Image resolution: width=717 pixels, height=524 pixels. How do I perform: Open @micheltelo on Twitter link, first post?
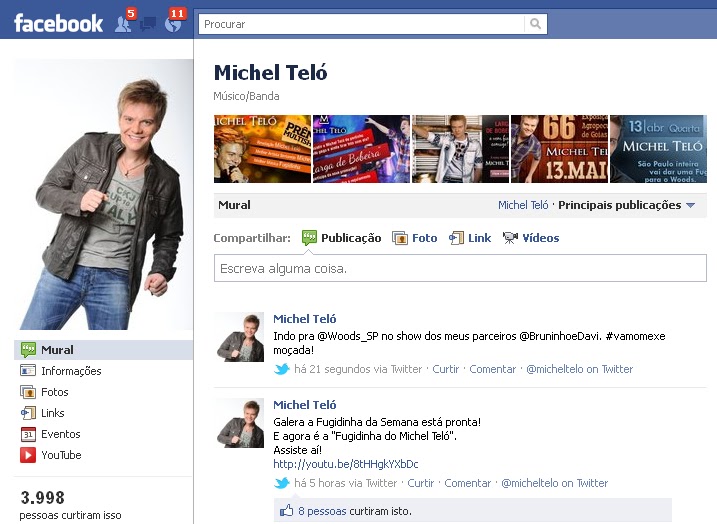tap(579, 369)
